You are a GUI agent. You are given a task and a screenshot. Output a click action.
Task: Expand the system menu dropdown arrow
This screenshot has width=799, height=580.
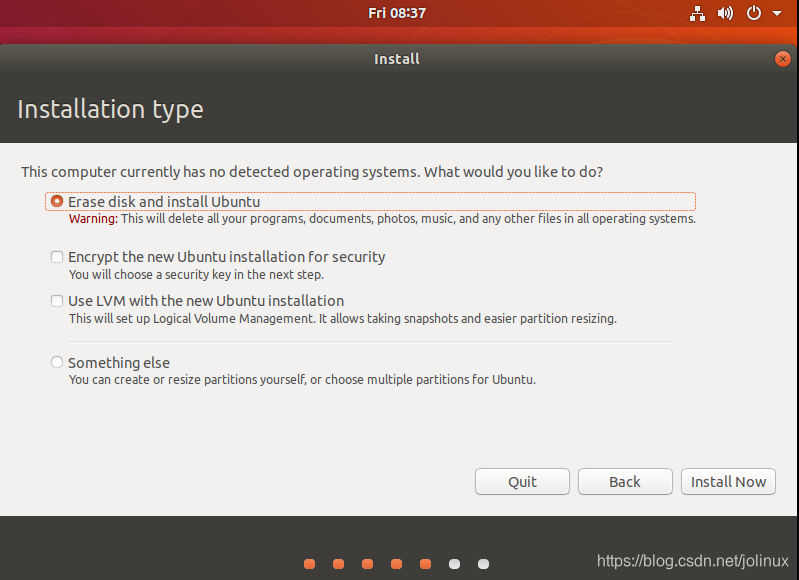point(777,13)
